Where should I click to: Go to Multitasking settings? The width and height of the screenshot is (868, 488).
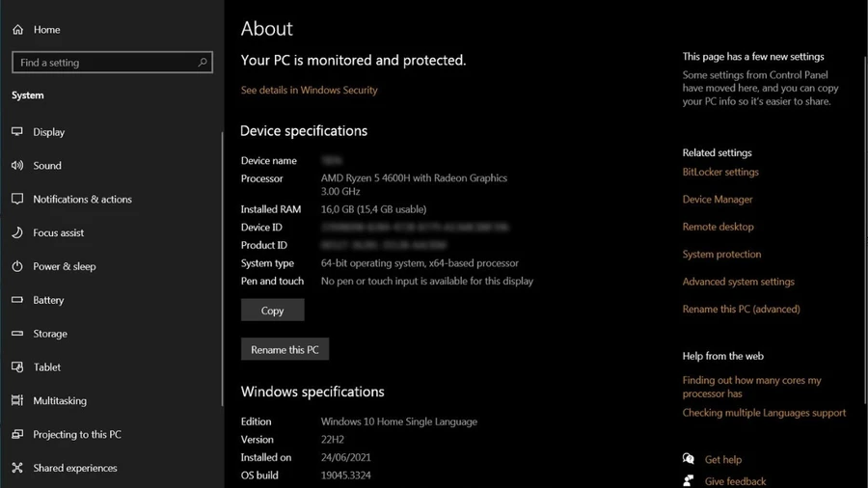pos(60,400)
